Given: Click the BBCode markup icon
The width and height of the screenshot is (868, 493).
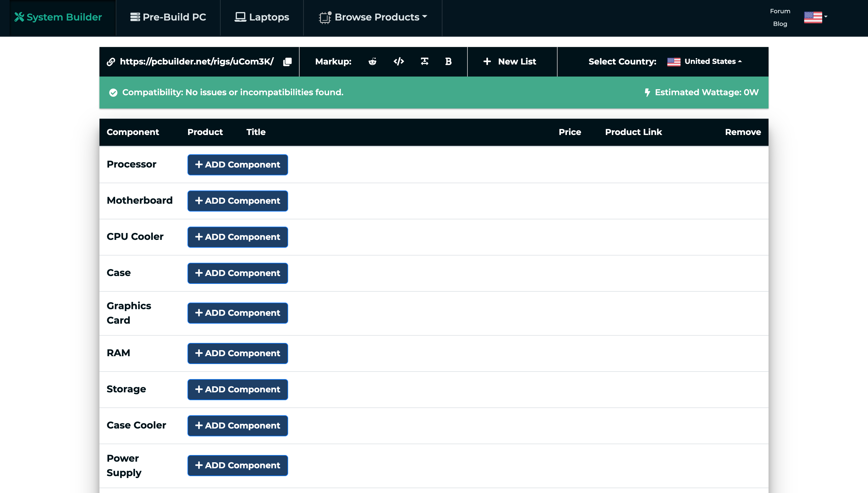Looking at the screenshot, I should coord(448,61).
